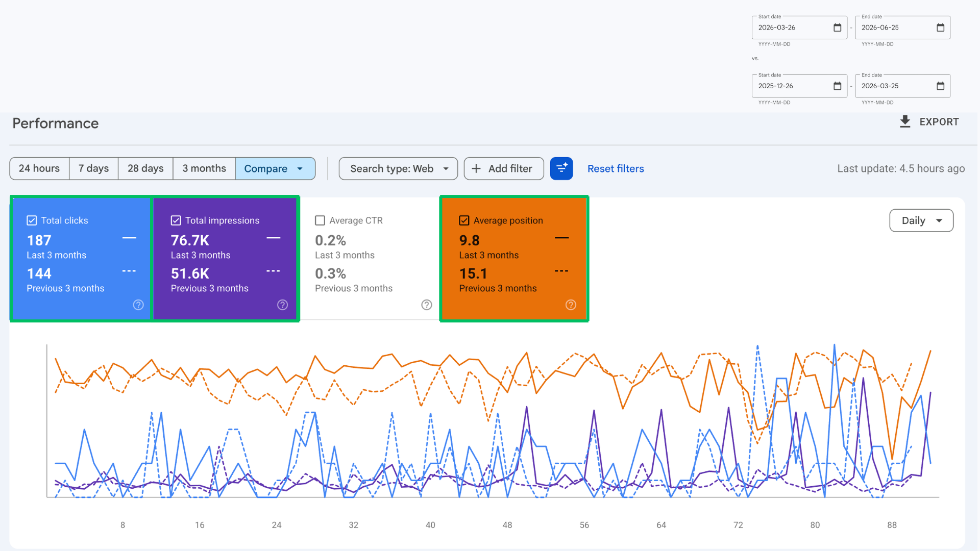The image size is (980, 551).
Task: Open the Daily granularity dropdown
Action: [921, 220]
